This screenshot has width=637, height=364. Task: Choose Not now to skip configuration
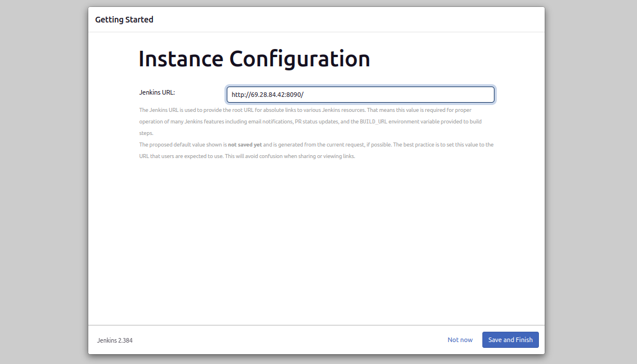coord(460,340)
